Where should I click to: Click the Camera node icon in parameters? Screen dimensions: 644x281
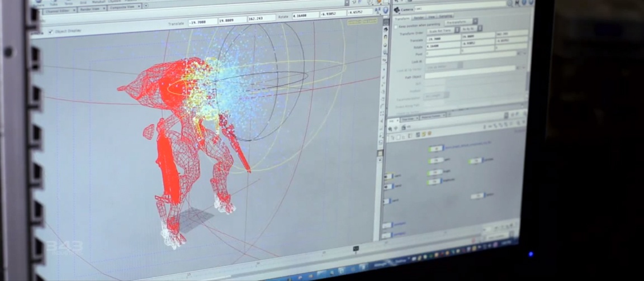(x=396, y=10)
